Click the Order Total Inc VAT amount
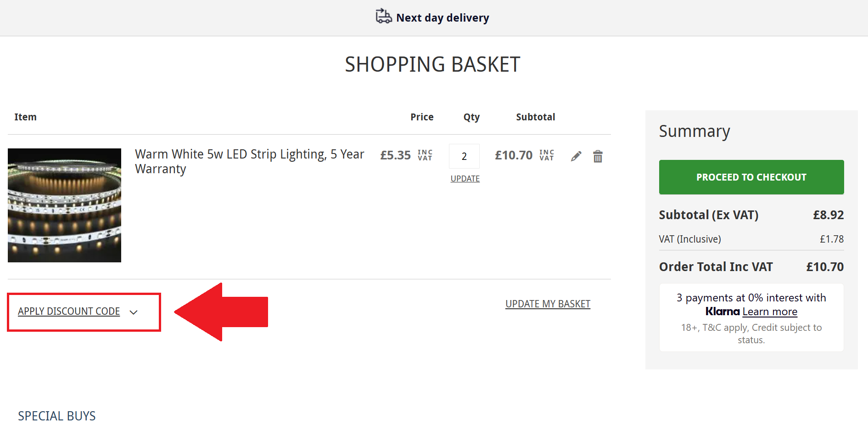Viewport: 868px width, 425px height. click(825, 266)
